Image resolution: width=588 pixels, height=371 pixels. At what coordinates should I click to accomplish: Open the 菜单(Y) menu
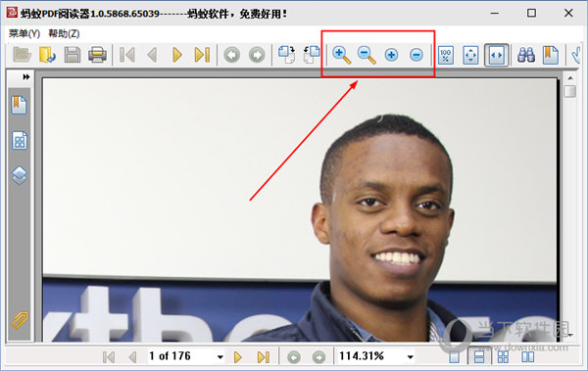click(24, 33)
